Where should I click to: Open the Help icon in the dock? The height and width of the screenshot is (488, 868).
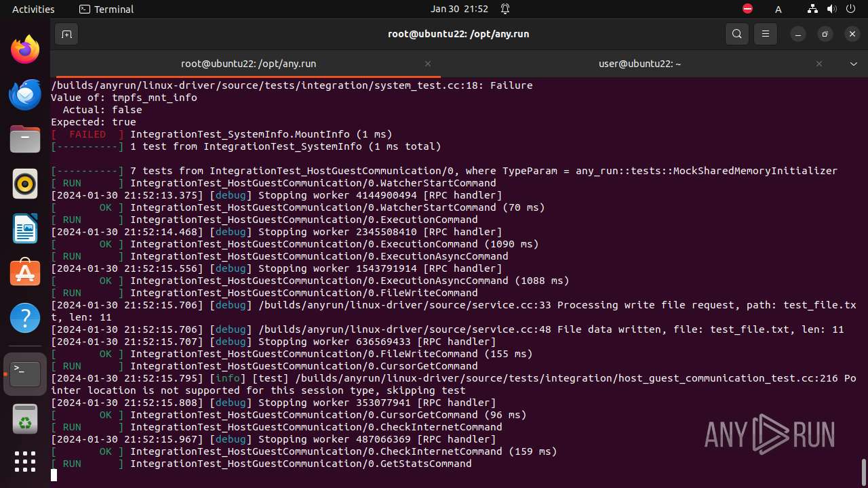coord(25,318)
